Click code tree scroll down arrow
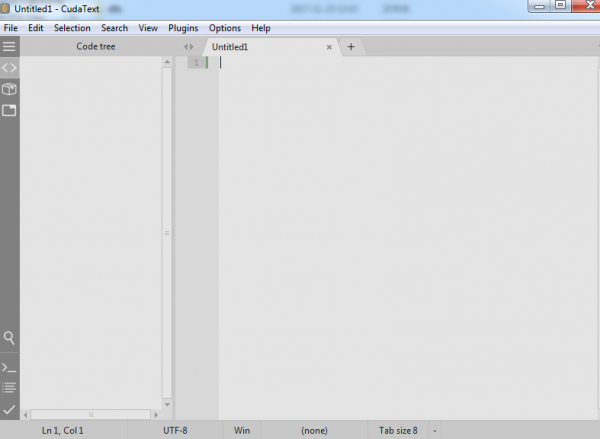Screen dimensions: 600x439 tap(167, 404)
